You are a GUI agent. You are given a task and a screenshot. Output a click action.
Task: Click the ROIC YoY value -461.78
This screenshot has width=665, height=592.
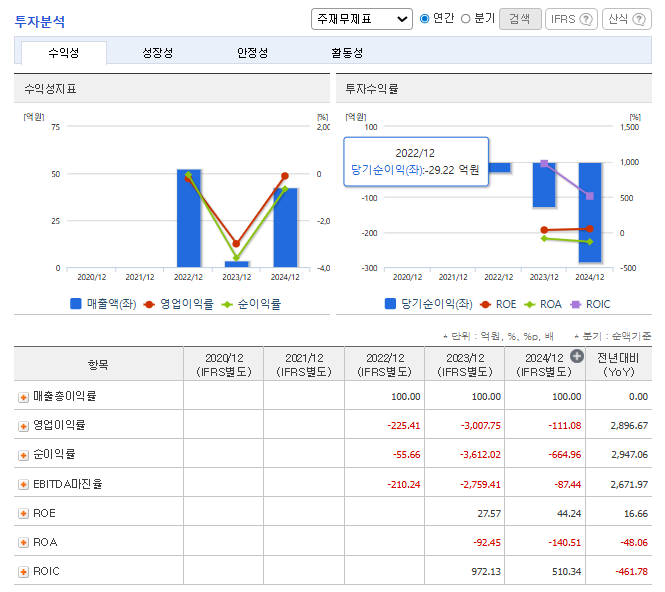click(x=631, y=572)
